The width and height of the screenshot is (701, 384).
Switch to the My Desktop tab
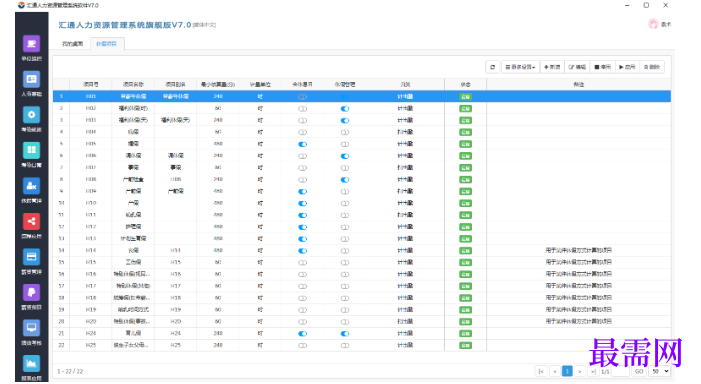[72, 44]
